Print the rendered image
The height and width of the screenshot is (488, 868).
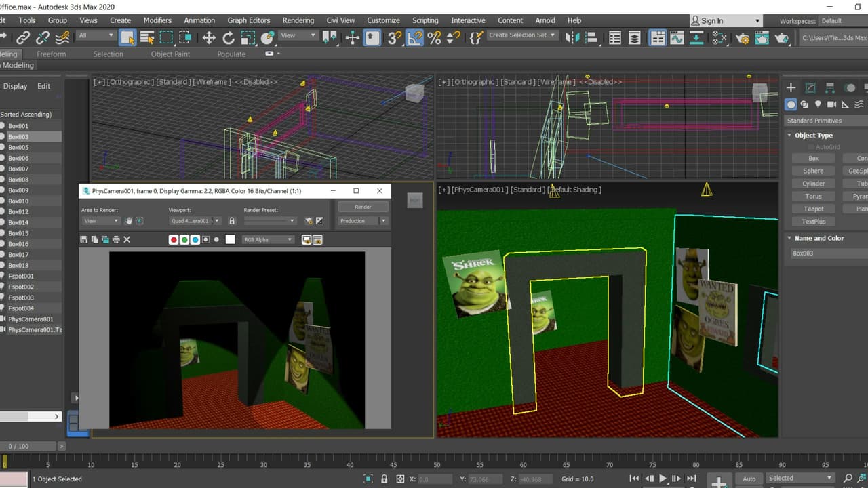116,239
